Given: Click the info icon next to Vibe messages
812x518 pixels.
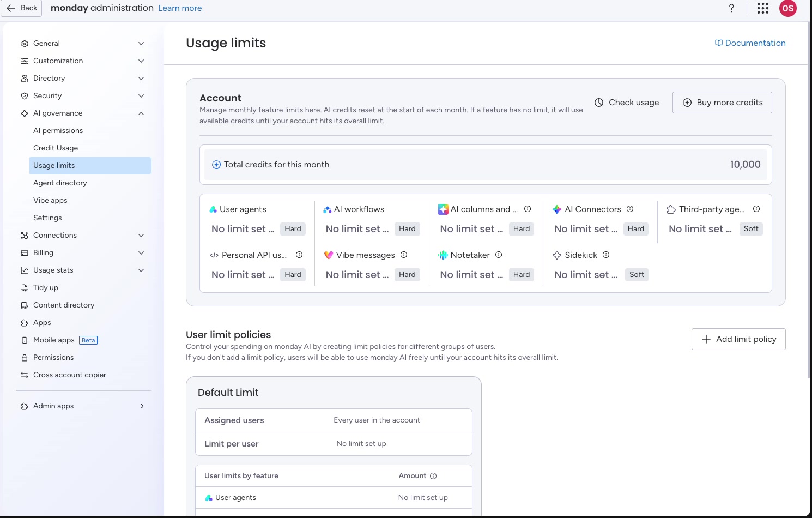Looking at the screenshot, I should click(x=404, y=255).
